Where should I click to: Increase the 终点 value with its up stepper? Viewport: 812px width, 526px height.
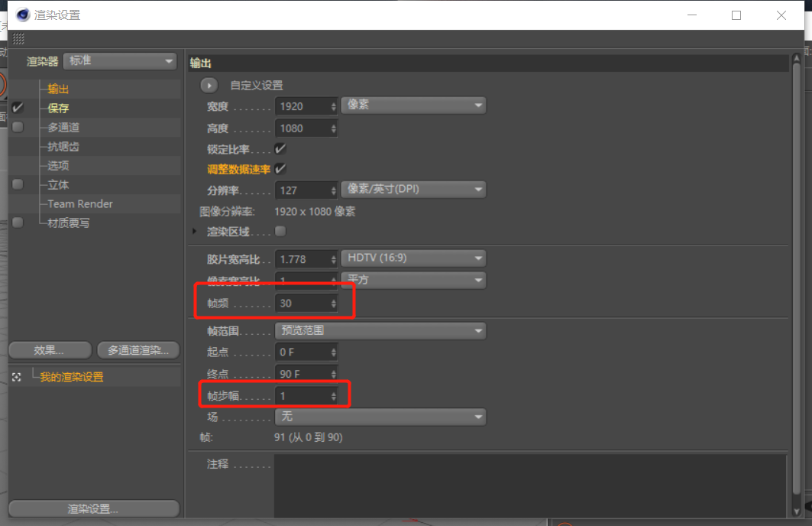pos(333,369)
